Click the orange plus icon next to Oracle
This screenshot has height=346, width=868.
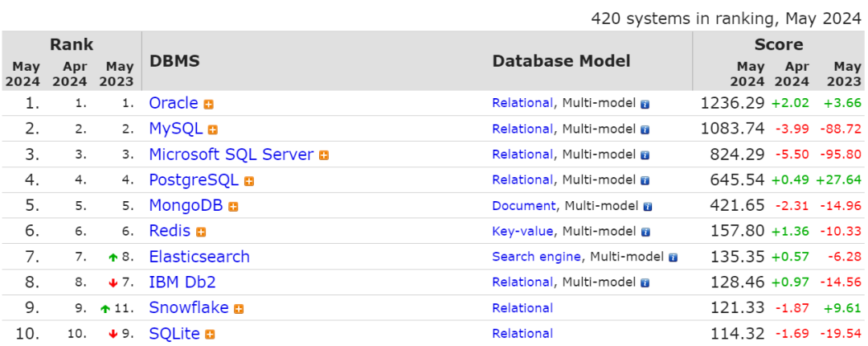pyautogui.click(x=208, y=105)
